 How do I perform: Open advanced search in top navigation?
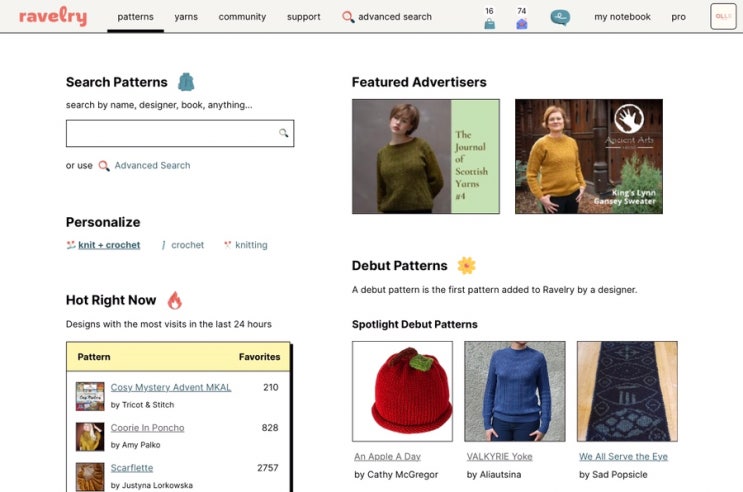(395, 17)
